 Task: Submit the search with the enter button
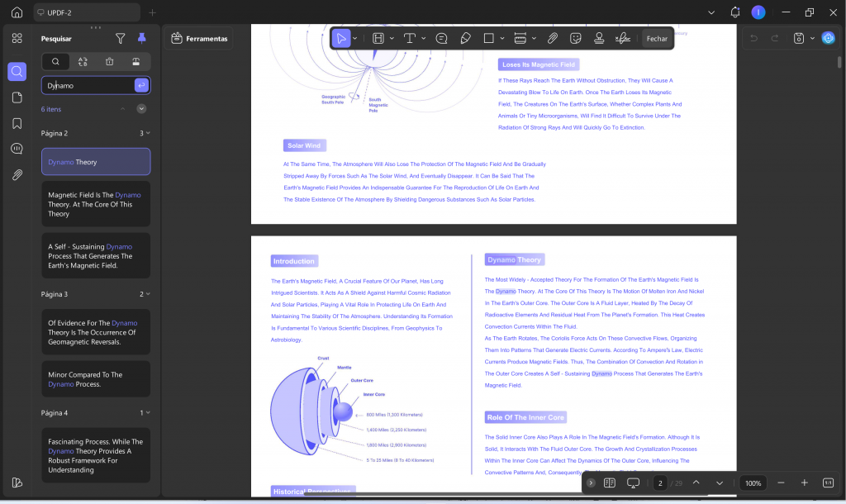[141, 85]
